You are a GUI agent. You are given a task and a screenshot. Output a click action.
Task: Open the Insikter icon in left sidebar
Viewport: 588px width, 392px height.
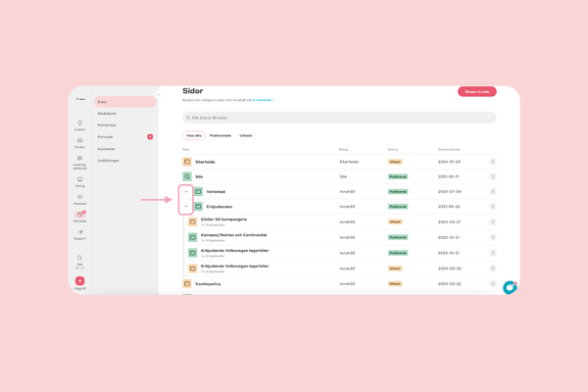click(80, 124)
